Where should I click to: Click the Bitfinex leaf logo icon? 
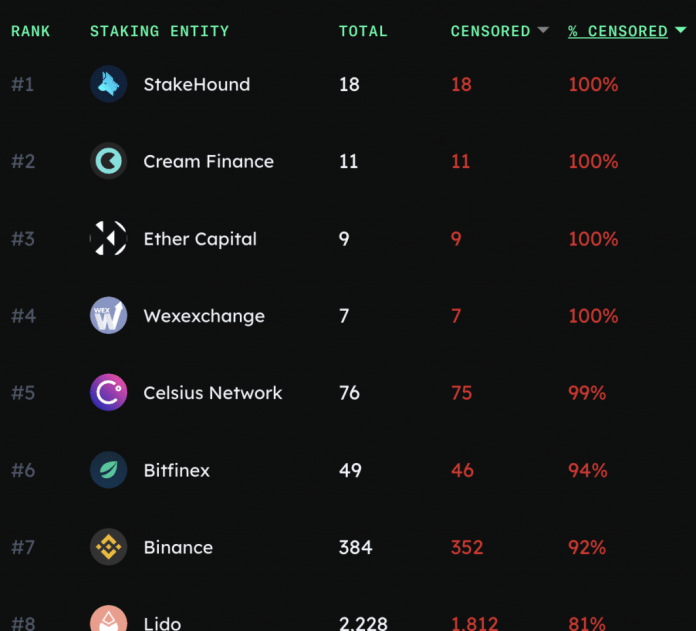108,470
